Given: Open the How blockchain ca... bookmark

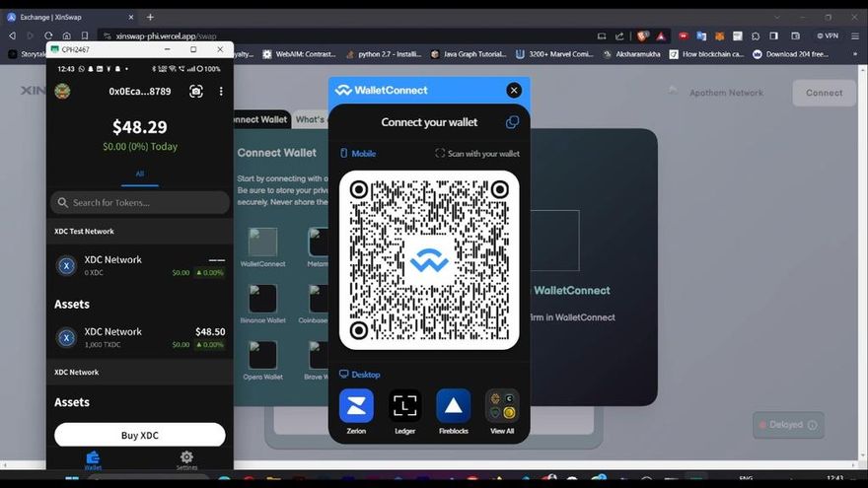Looking at the screenshot, I should tap(707, 54).
